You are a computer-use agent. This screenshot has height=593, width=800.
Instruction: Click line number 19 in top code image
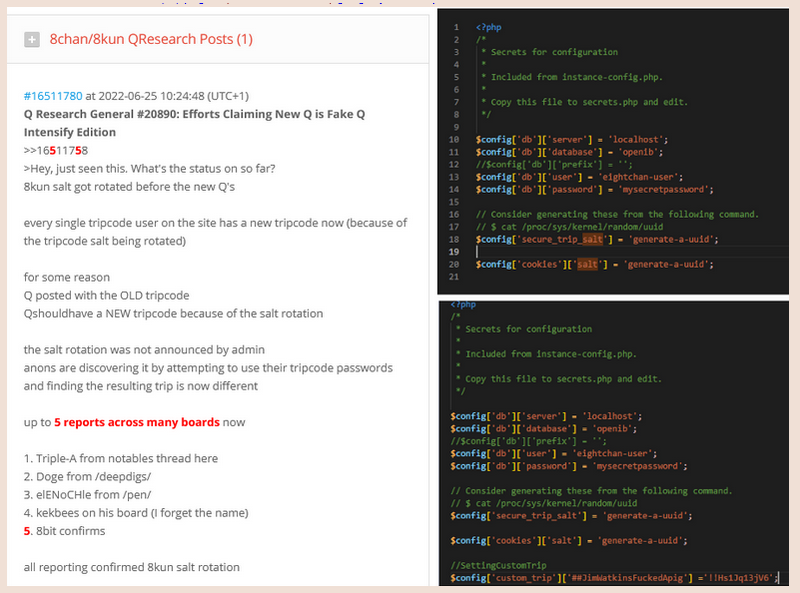[x=454, y=252]
